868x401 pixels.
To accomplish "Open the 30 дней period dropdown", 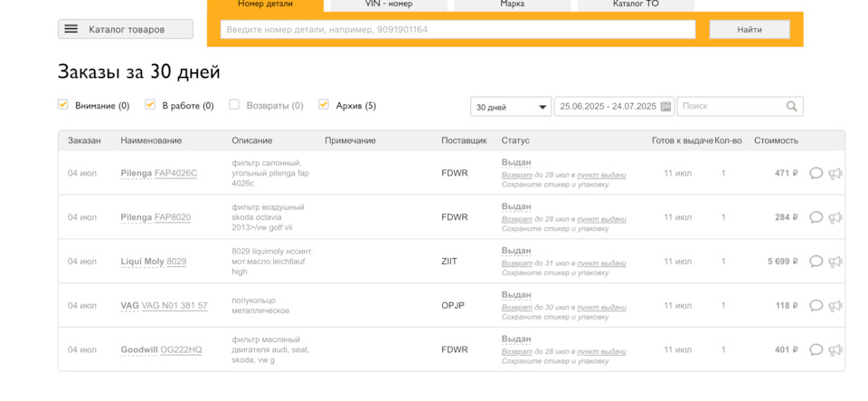I will [x=511, y=107].
